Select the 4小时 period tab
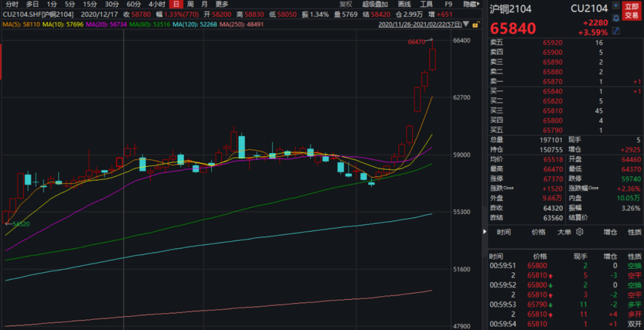Screen dimensions: 644x330 click(x=157, y=4)
